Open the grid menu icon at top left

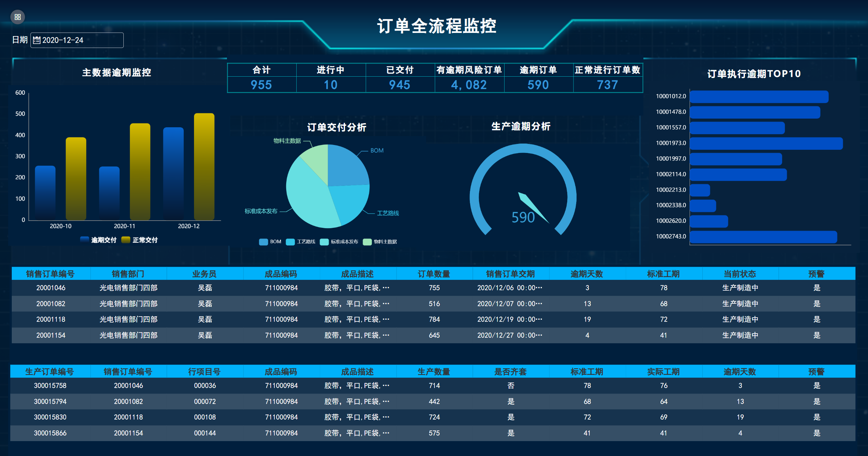18,17
